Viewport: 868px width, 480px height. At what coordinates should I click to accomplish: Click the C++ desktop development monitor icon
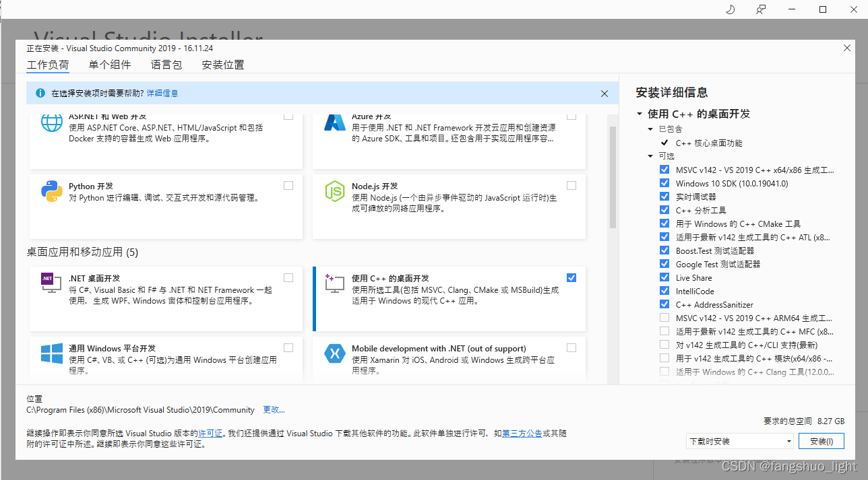point(335,283)
